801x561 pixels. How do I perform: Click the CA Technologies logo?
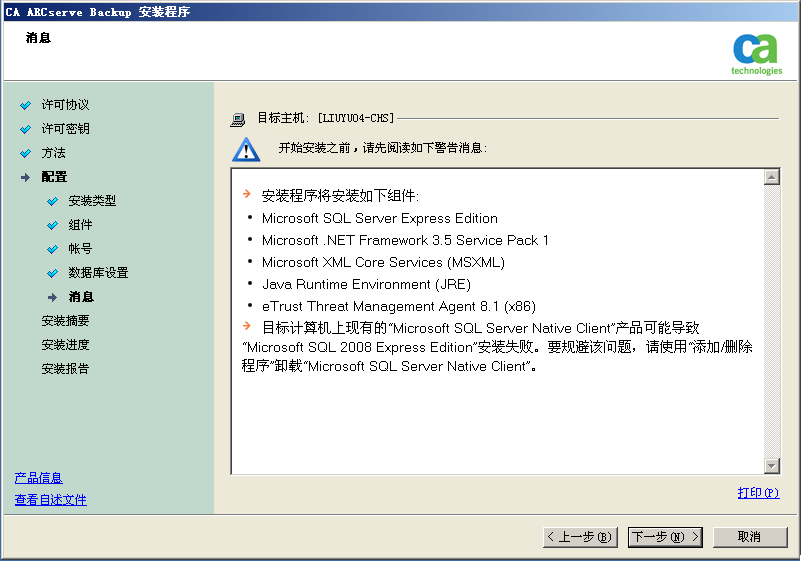point(755,52)
